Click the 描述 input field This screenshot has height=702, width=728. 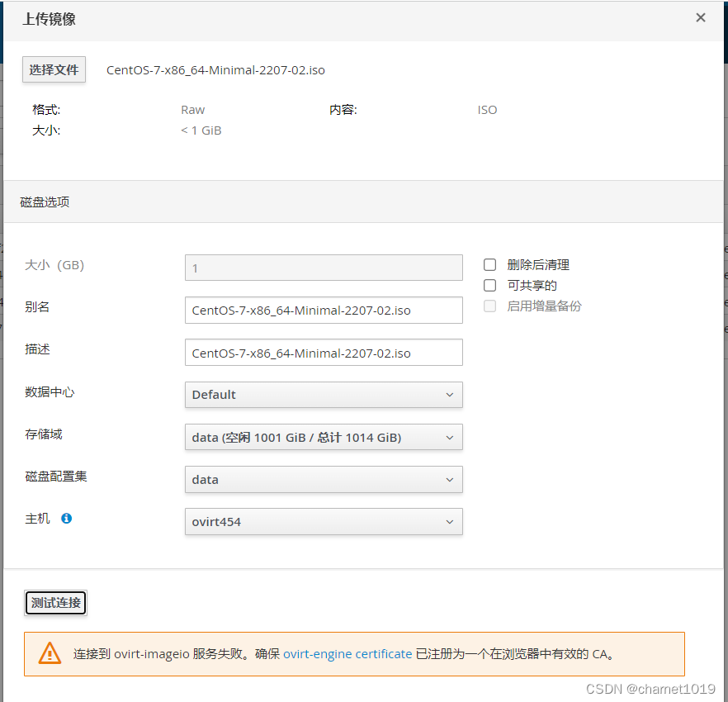[x=324, y=352]
